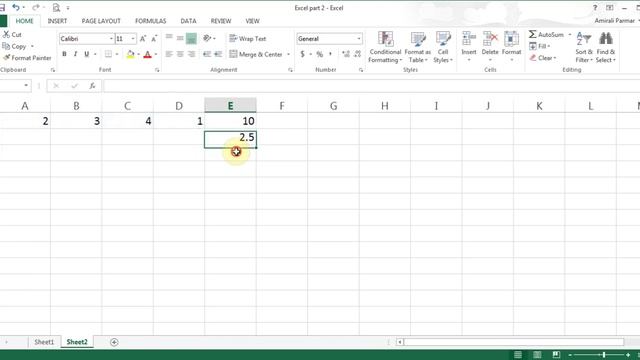This screenshot has height=360, width=640.
Task: Click the Undo arrow in quick access toolbar
Action: point(16,7)
